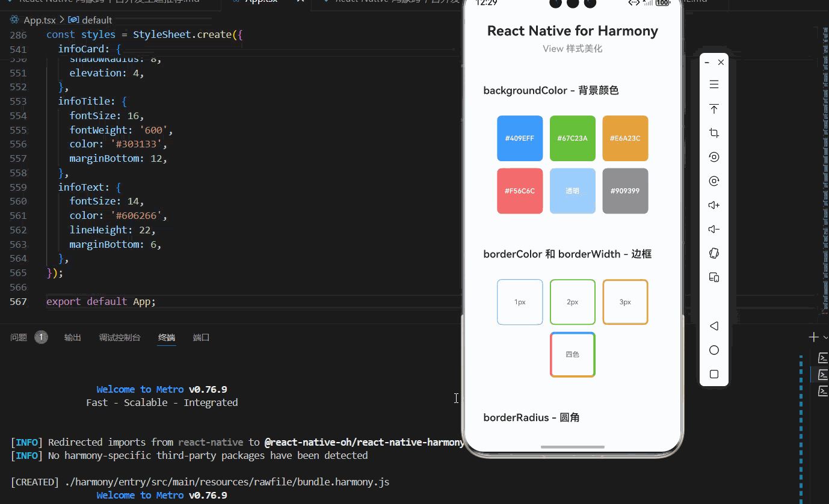Tap the emulator Home circle button
This screenshot has width=829, height=504.
coord(714,350)
